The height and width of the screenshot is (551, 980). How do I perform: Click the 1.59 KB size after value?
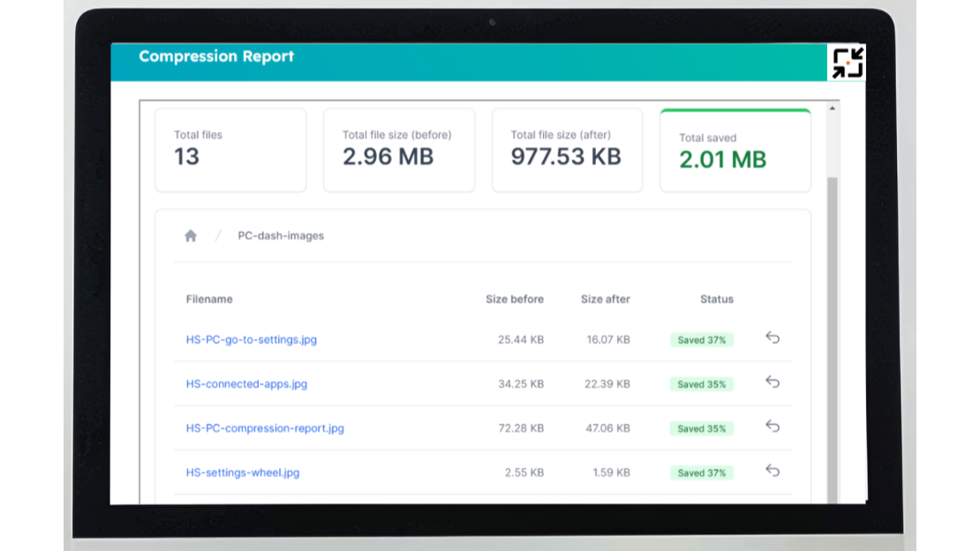(611, 472)
